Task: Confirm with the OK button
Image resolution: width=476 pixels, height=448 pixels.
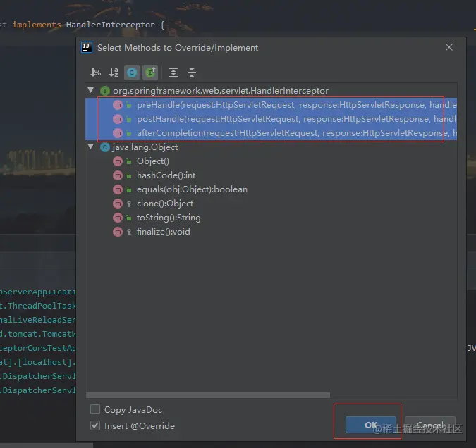Action: point(371,425)
